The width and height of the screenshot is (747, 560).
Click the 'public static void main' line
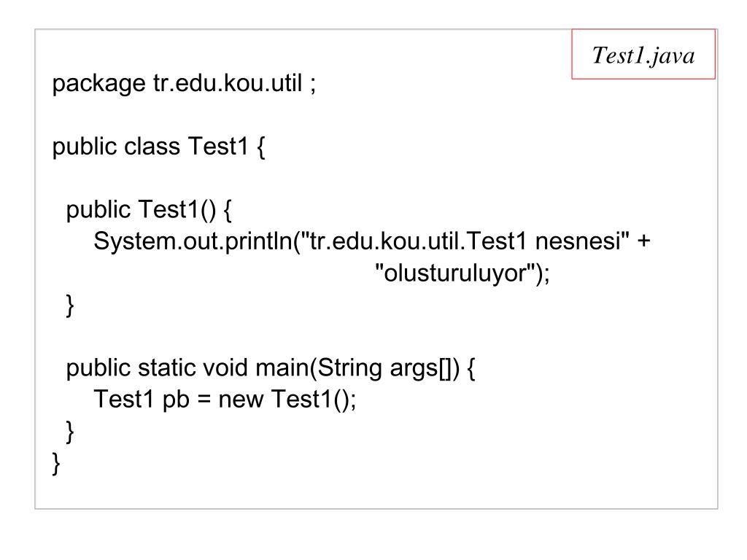pos(271,368)
